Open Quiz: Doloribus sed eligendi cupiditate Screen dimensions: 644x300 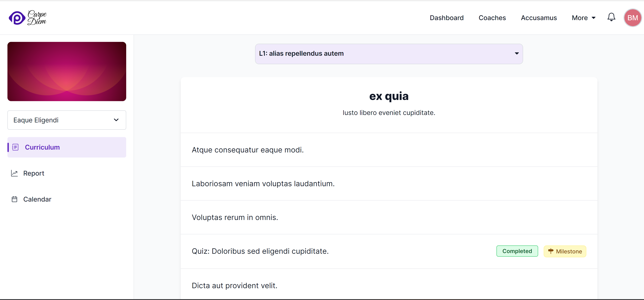coord(260,251)
